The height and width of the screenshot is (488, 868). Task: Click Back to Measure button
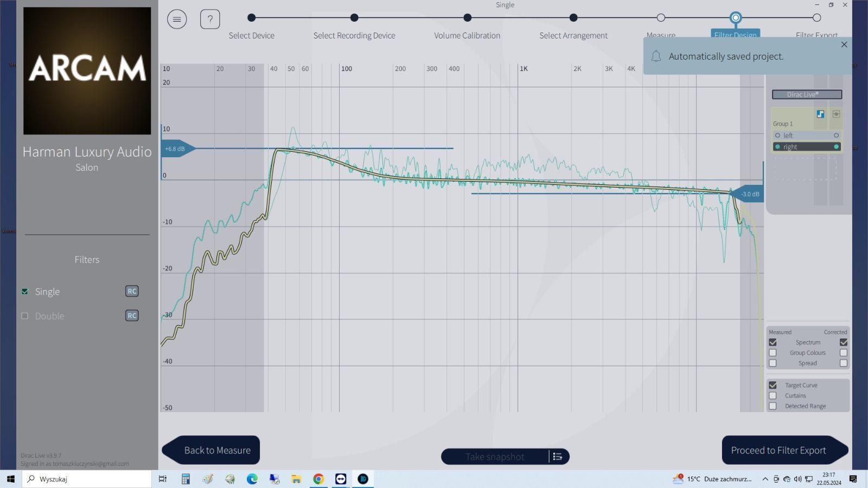tap(211, 450)
